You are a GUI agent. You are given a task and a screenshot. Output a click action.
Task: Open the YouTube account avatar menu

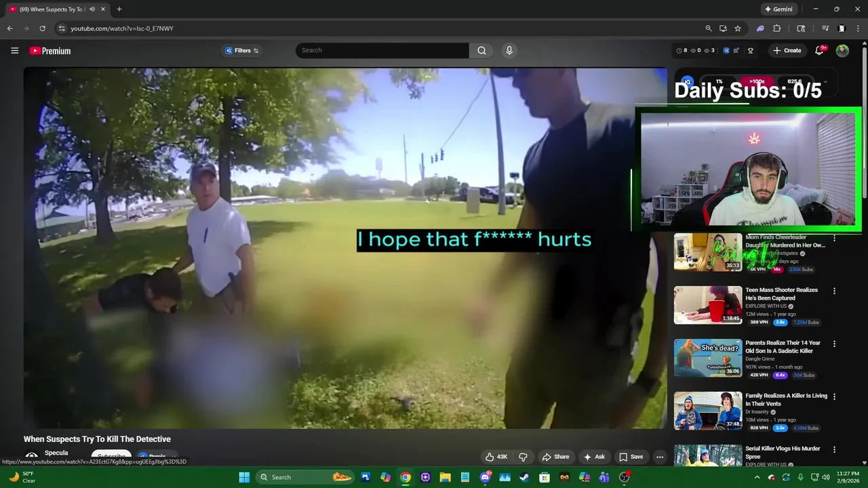coord(842,51)
